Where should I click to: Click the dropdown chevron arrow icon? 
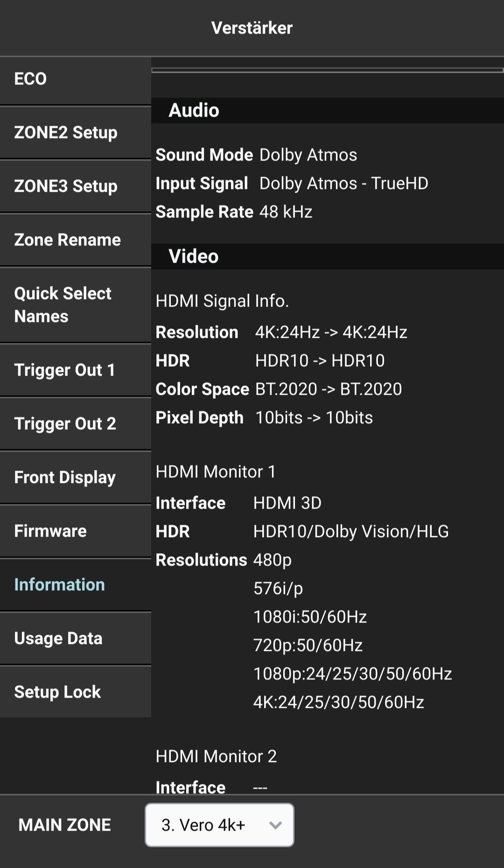(x=275, y=826)
